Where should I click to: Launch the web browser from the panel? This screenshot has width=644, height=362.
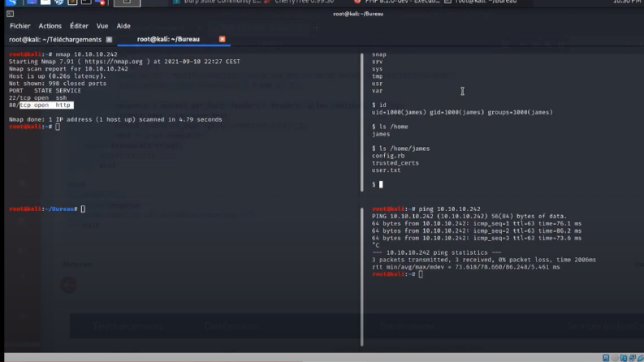58,2
